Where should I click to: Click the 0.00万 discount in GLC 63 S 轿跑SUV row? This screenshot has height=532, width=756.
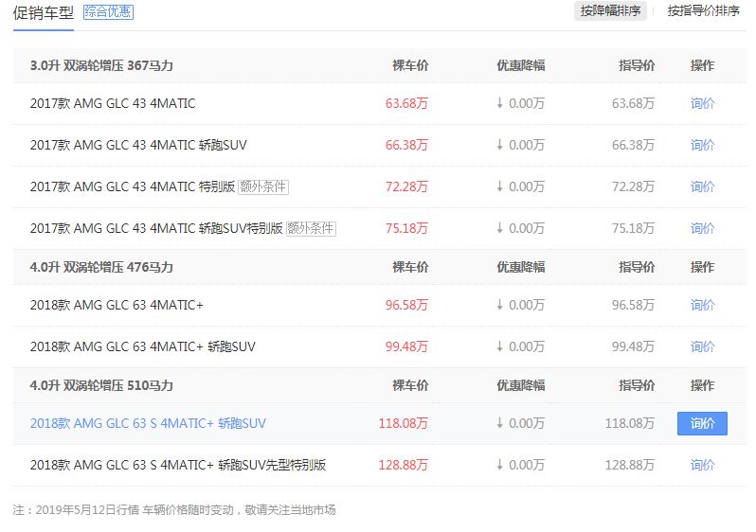[x=521, y=423]
